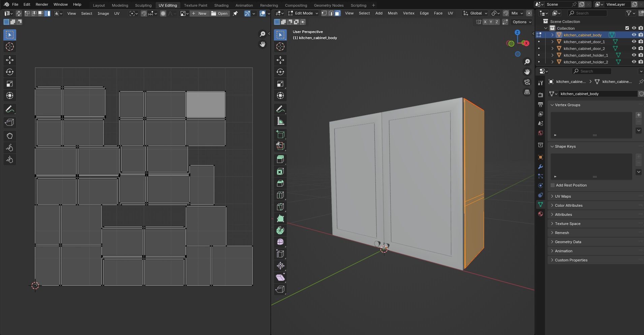
Task: Click the blue Z axis gizmo handle
Action: pyautogui.click(x=517, y=32)
